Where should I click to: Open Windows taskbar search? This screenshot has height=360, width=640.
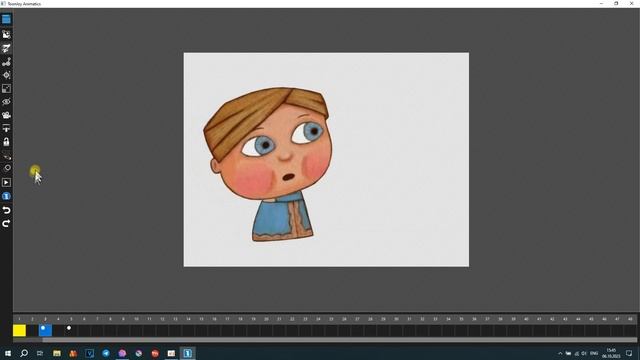[24, 353]
